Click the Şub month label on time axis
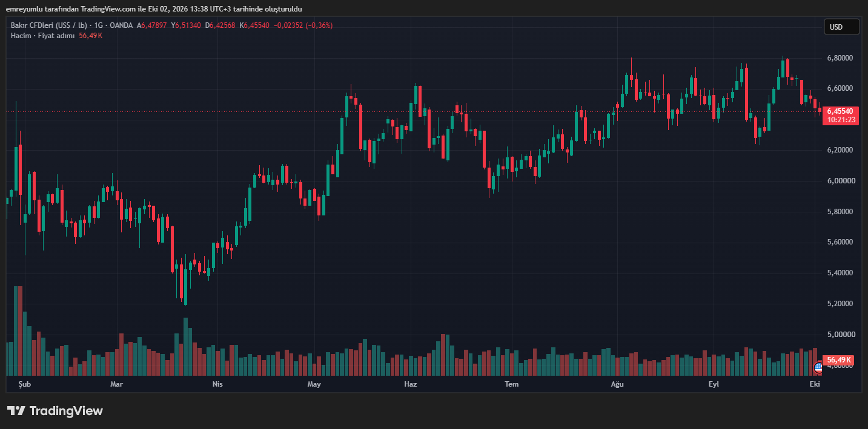The width and height of the screenshot is (868, 429). pyautogui.click(x=24, y=384)
